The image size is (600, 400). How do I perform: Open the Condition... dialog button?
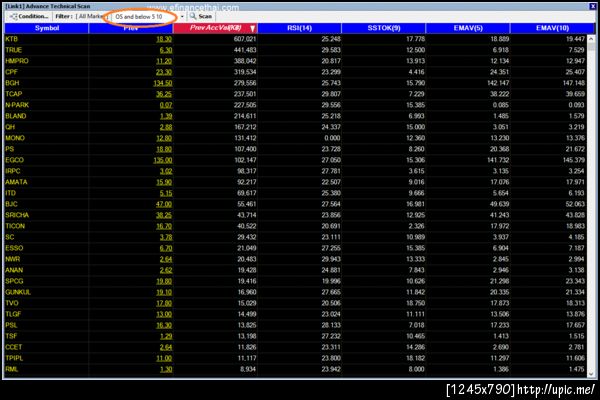29,16
